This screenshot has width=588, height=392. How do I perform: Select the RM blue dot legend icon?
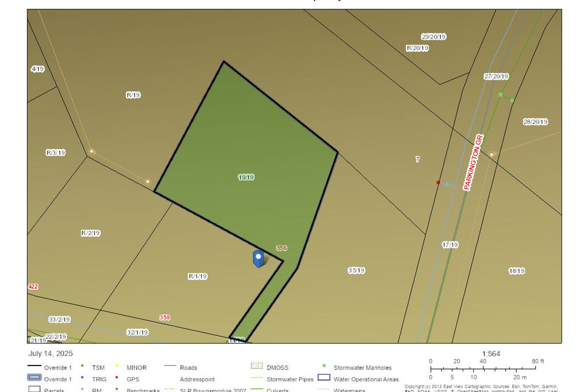82,389
